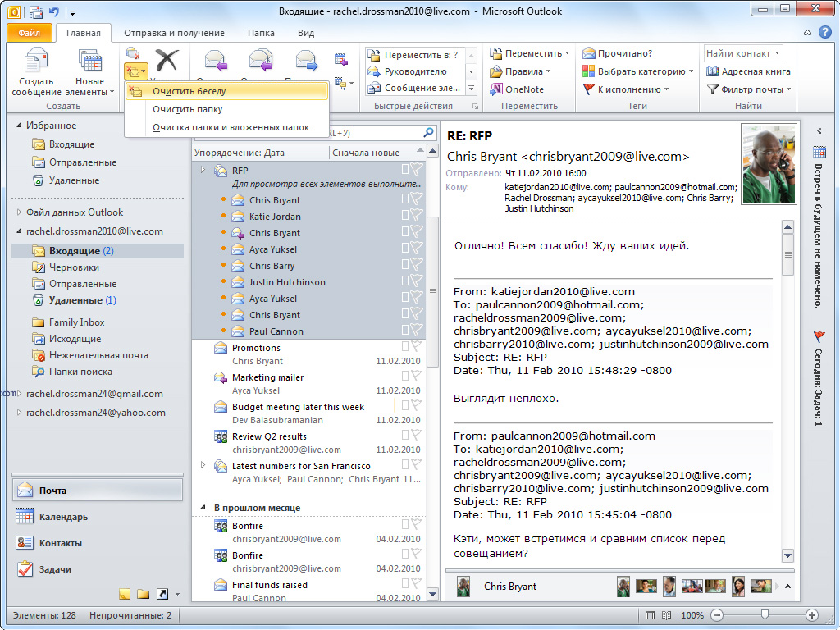Click the zoom slider handle
This screenshot has height=630, width=840.
pos(765,615)
